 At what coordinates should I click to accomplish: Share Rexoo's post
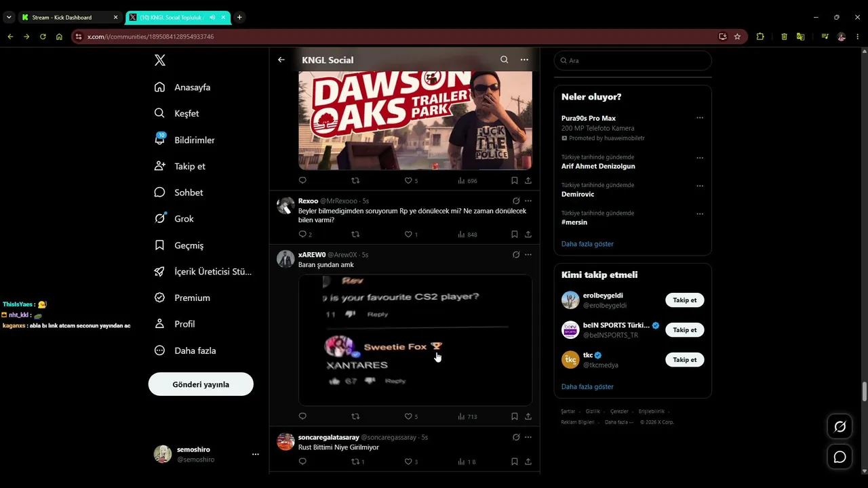tap(528, 235)
